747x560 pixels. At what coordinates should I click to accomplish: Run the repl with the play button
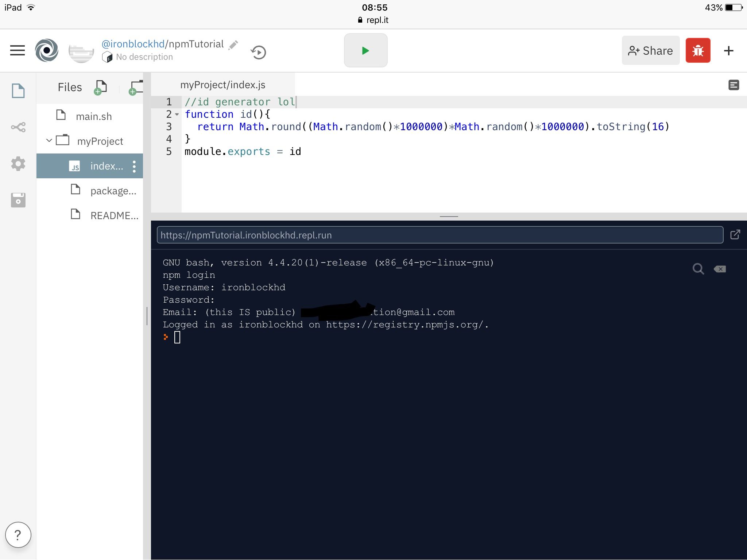pos(365,50)
